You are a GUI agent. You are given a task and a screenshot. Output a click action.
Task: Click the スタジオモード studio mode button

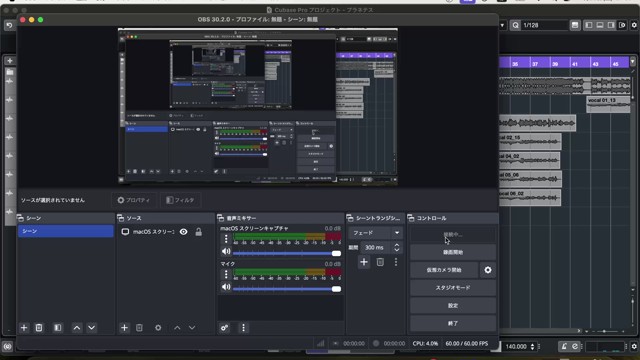pyautogui.click(x=453, y=288)
